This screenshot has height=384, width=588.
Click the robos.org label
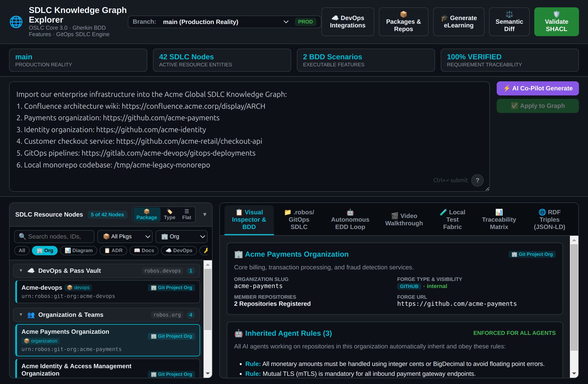click(x=167, y=315)
